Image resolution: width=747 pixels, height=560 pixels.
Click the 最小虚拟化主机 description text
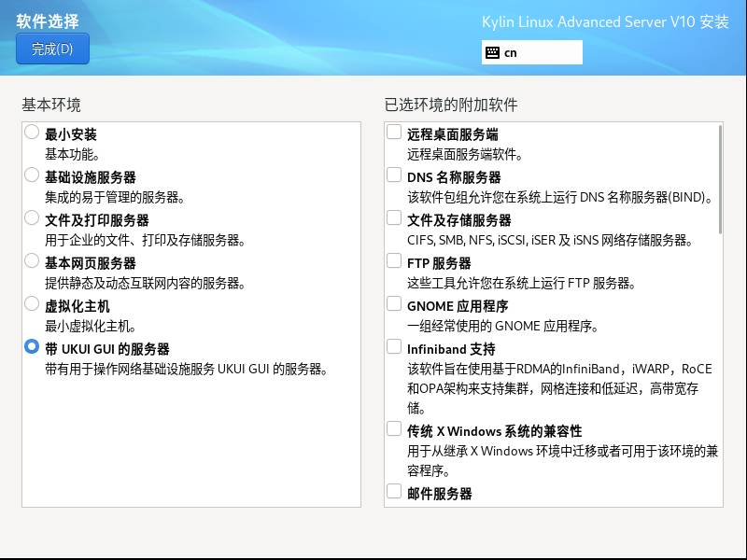point(92,327)
